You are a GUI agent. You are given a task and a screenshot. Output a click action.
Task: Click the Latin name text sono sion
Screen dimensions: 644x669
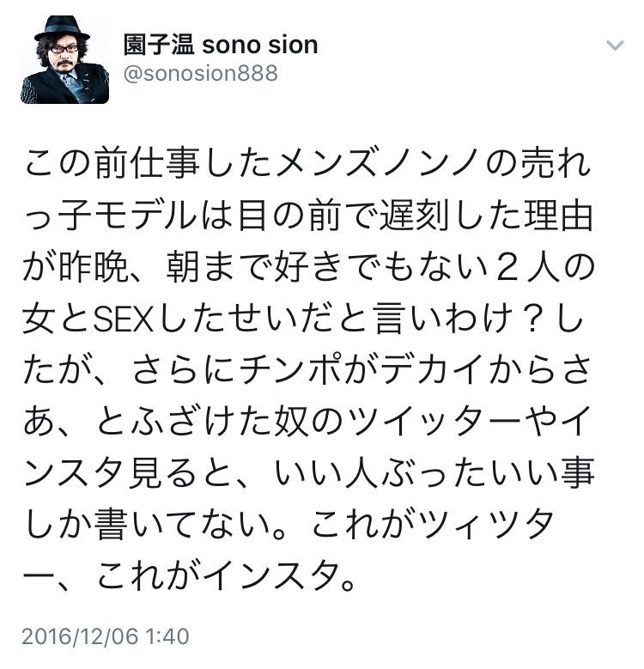click(260, 46)
